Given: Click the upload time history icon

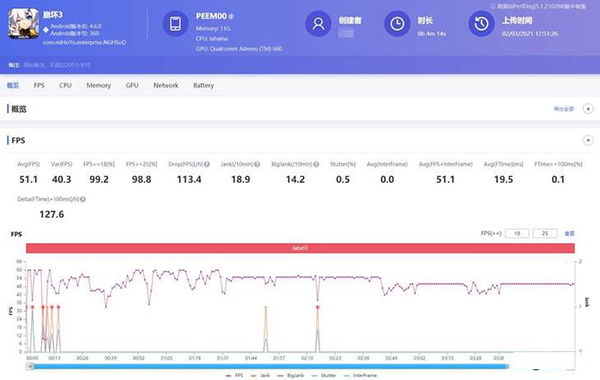Looking at the screenshot, I should [481, 24].
